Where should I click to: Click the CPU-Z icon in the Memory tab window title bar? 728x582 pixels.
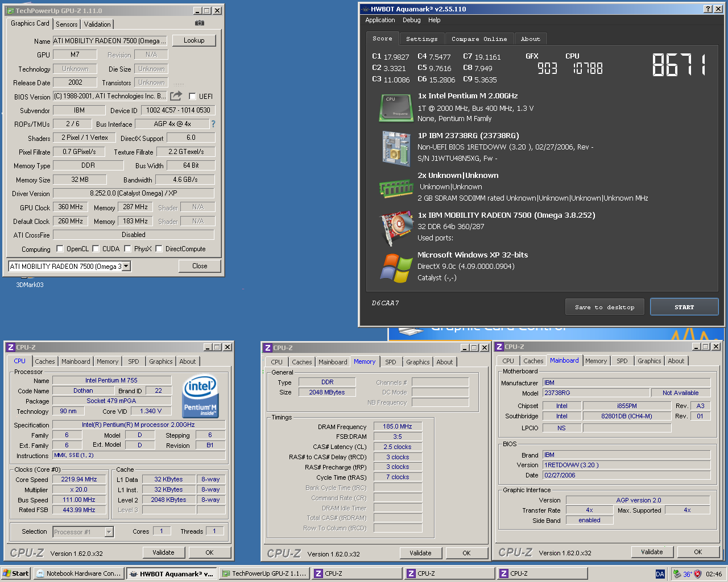[267, 348]
